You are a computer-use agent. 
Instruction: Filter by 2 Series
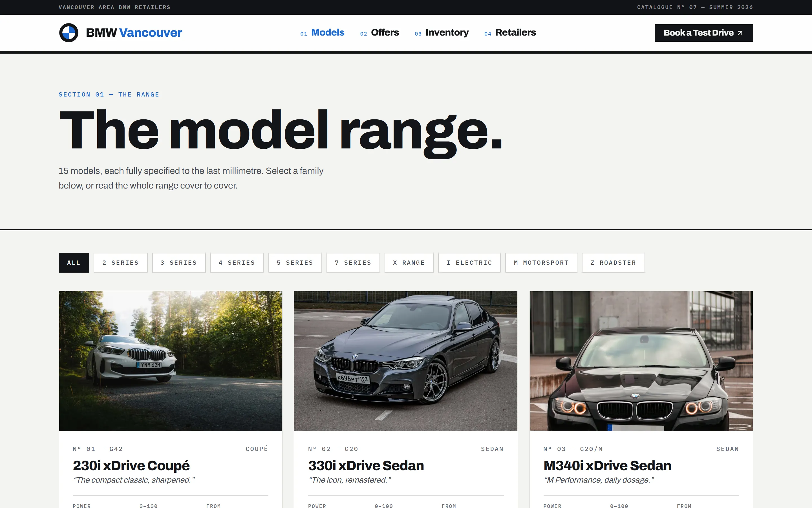point(120,262)
